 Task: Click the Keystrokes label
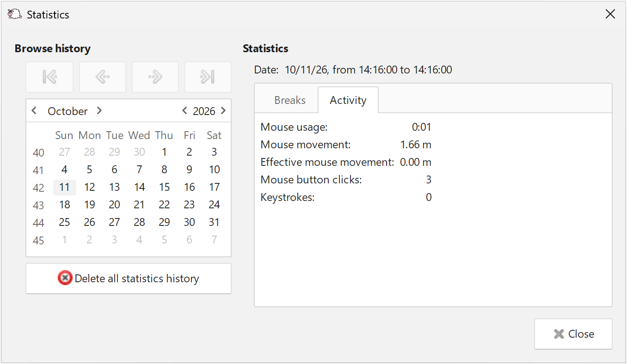[x=288, y=197]
